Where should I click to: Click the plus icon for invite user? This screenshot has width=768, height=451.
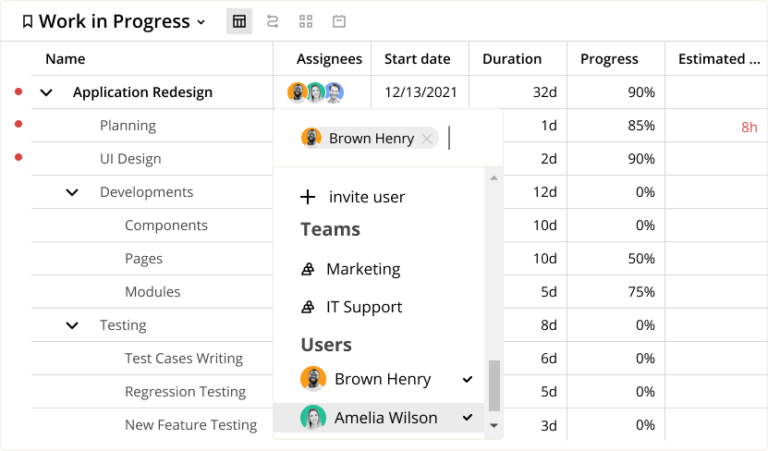[x=308, y=197]
